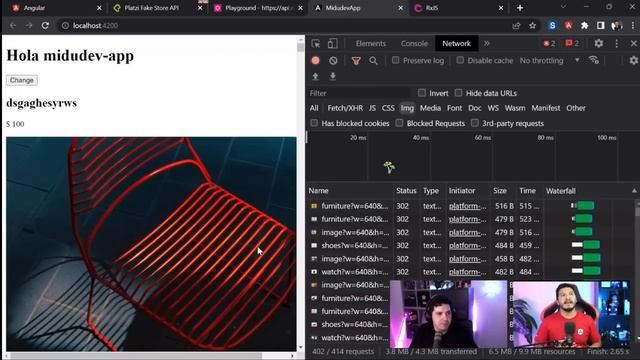Open DevTools settings gear icon
640x360 pixels.
click(x=598, y=43)
